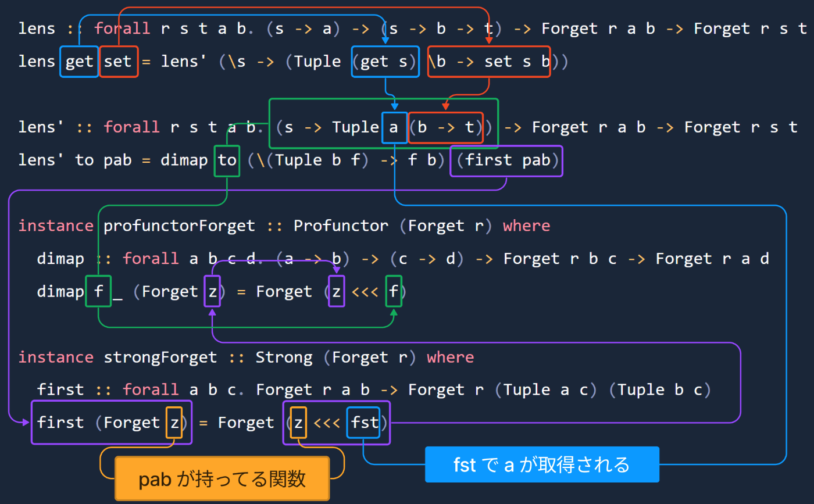Click the 'fst' function in the last line

[363, 423]
